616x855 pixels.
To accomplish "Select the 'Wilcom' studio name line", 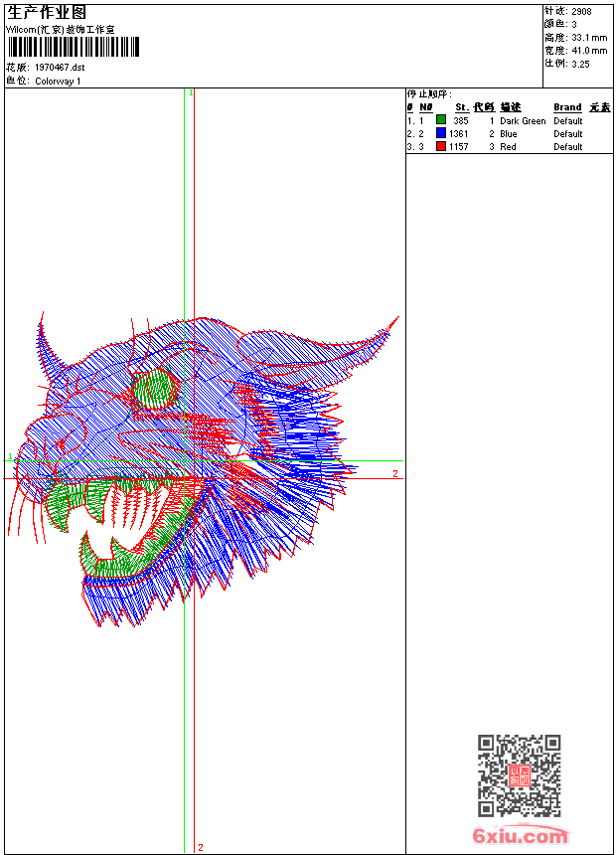I will [x=61, y=30].
